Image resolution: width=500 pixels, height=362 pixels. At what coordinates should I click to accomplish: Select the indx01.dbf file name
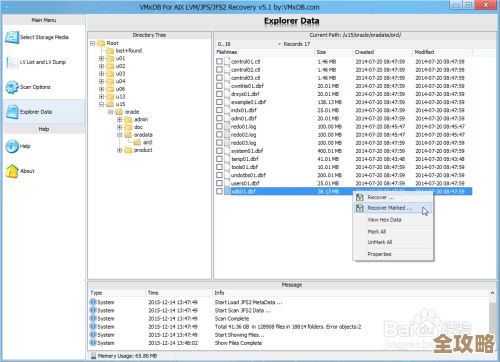click(244, 110)
